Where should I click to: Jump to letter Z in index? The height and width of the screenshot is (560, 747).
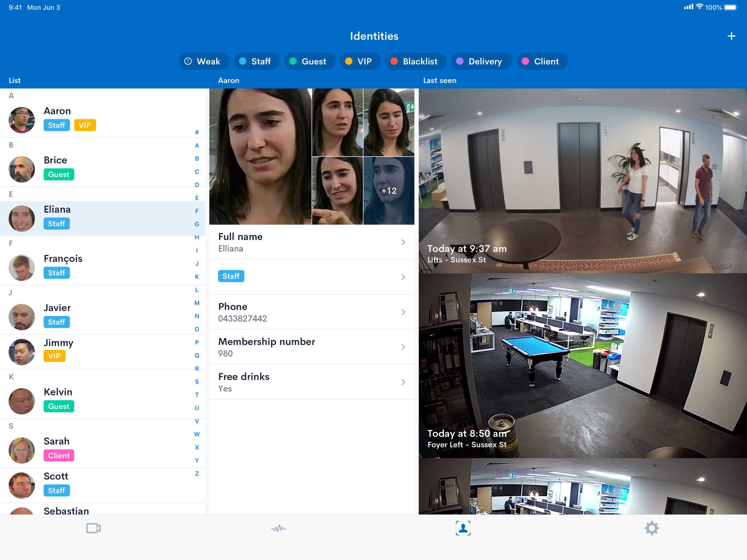click(x=197, y=474)
